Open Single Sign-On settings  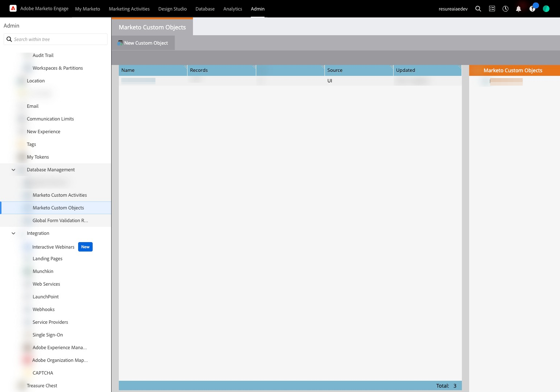[x=48, y=335]
